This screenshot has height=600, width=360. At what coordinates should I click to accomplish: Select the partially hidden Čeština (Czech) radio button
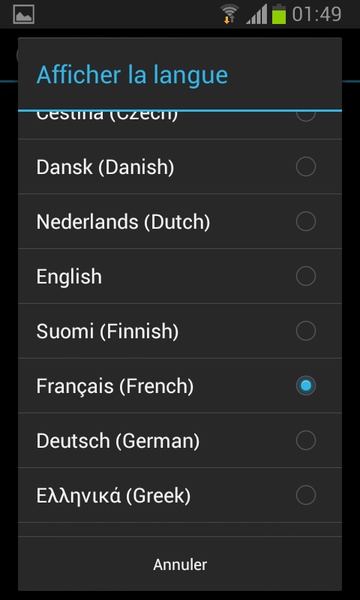pos(306,116)
